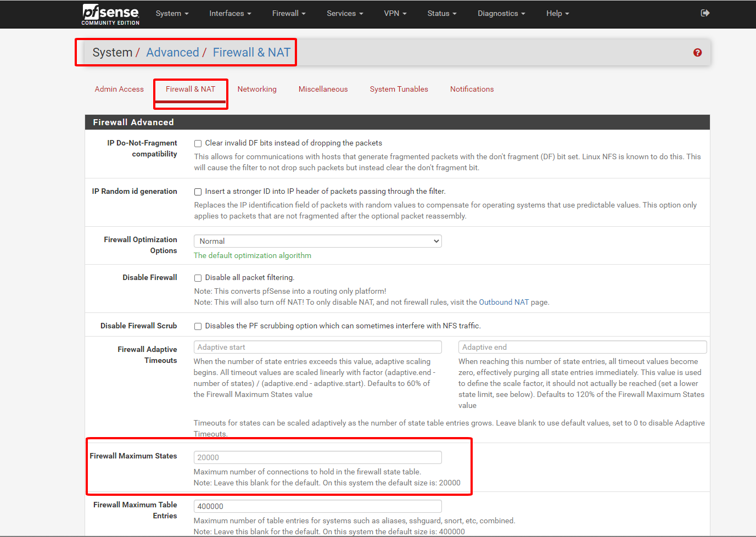Viewport: 756px width, 537px height.
Task: Expand the Services menu
Action: [x=345, y=13]
